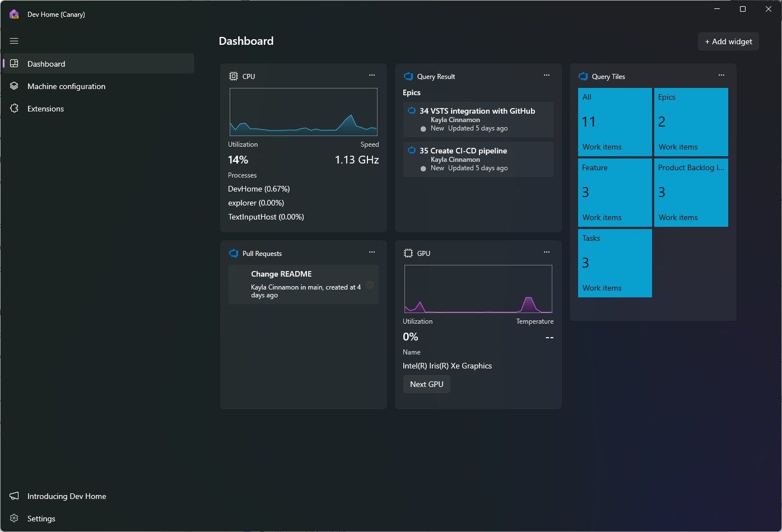Open work item 35 Create CI-CD pipeline
This screenshot has width=782, height=532.
point(478,159)
